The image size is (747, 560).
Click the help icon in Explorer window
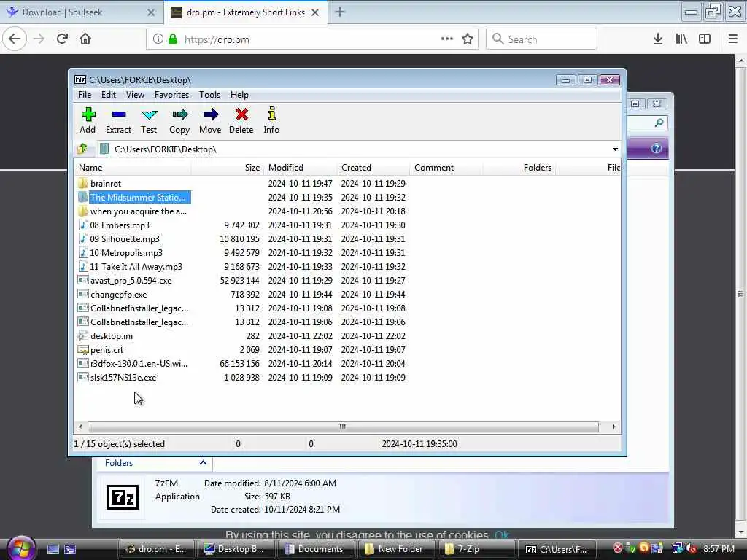click(x=657, y=148)
